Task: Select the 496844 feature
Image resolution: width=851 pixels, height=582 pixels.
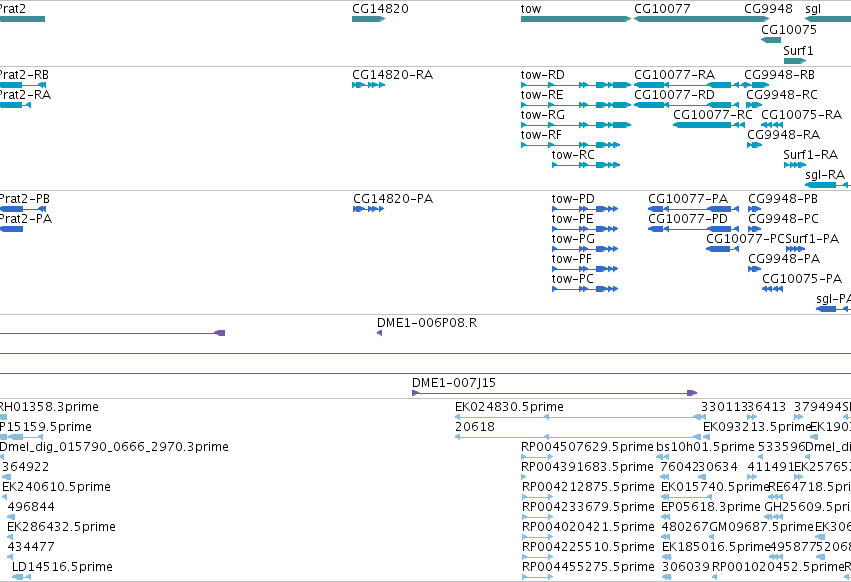Action: click(x=11, y=517)
